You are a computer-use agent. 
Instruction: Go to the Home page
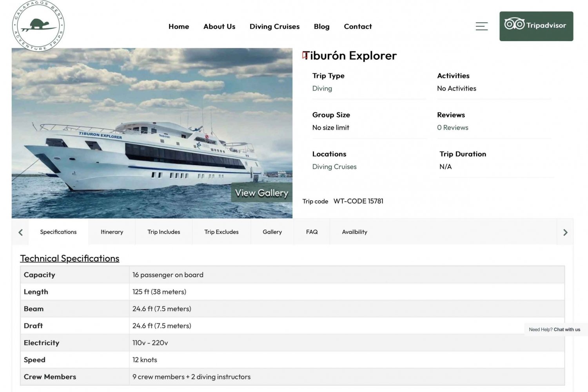click(x=178, y=27)
